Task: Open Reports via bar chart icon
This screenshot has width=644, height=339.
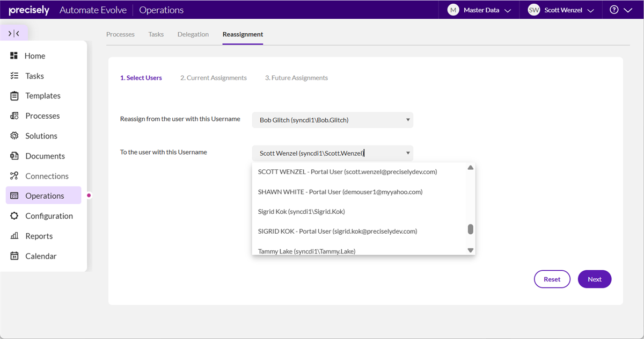Action: pyautogui.click(x=14, y=236)
